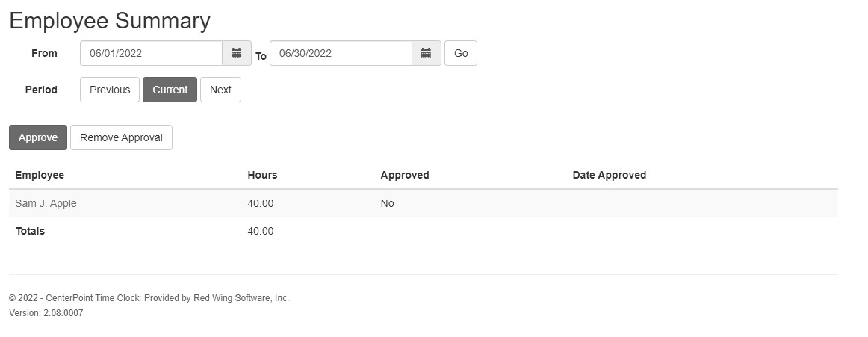Image resolution: width=868 pixels, height=337 pixels.
Task: Jump to the Next period
Action: pyautogui.click(x=220, y=90)
